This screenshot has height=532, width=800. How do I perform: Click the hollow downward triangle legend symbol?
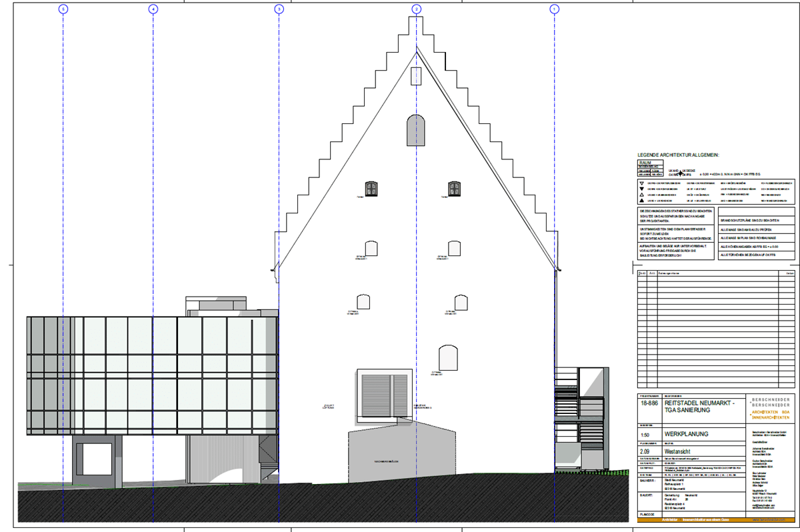(x=641, y=182)
